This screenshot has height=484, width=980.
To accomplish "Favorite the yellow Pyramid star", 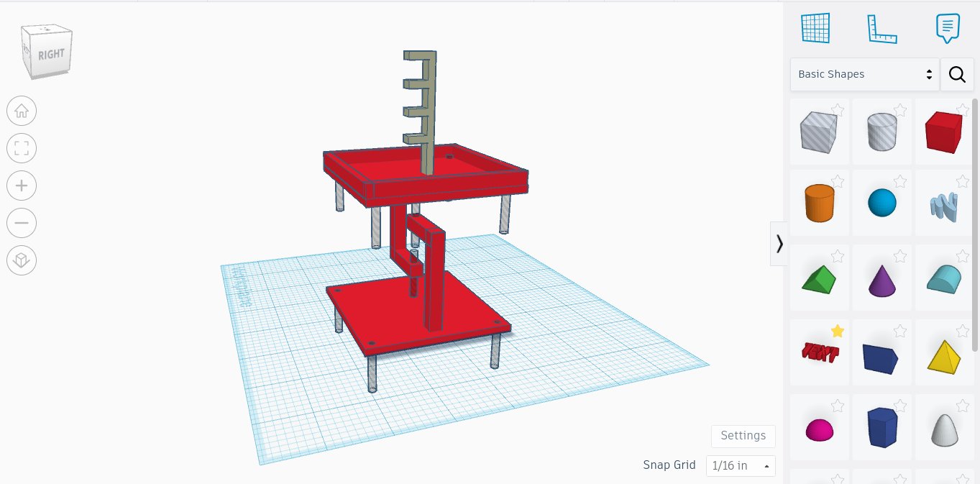I will tap(963, 331).
